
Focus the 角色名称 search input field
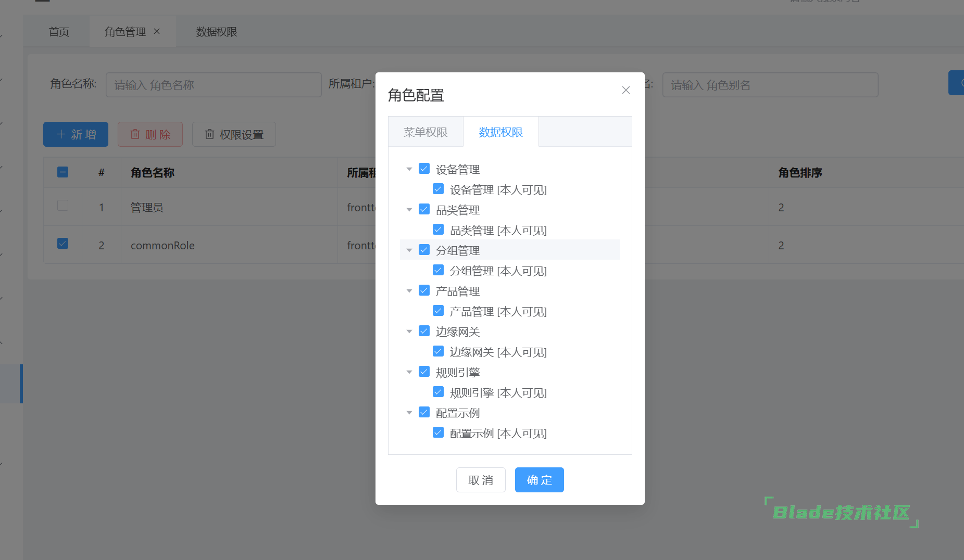214,85
